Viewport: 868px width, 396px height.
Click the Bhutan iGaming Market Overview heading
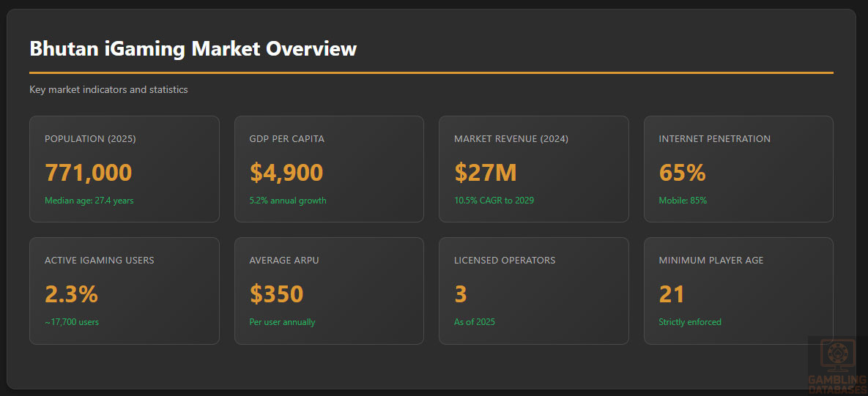tap(193, 49)
